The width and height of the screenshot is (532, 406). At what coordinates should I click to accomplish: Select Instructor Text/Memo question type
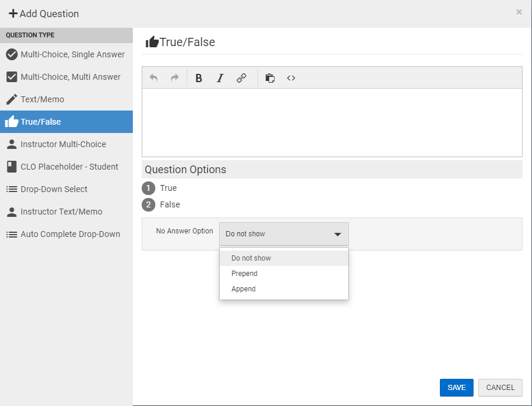67,212
